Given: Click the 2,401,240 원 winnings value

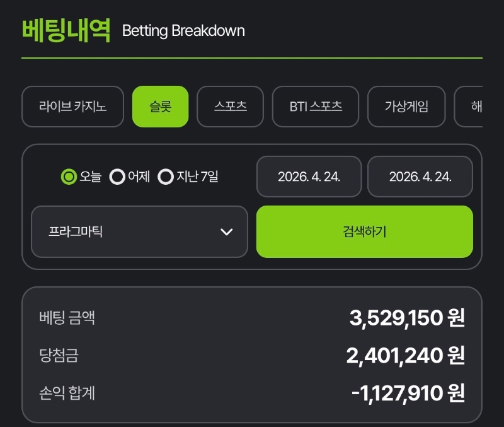Looking at the screenshot, I should pos(405,356).
